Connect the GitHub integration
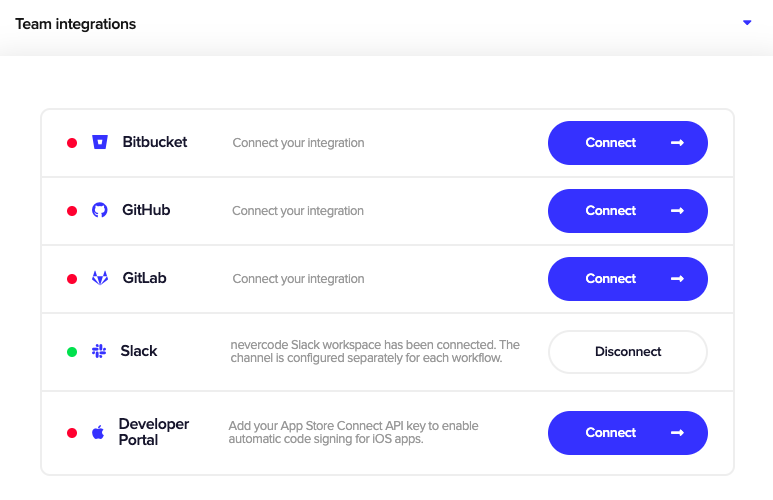 tap(628, 211)
